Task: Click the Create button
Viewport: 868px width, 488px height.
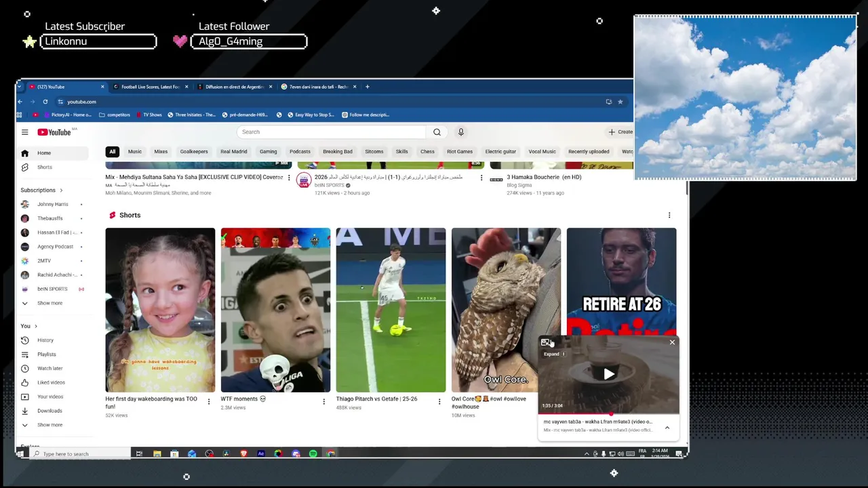Action: (620, 132)
